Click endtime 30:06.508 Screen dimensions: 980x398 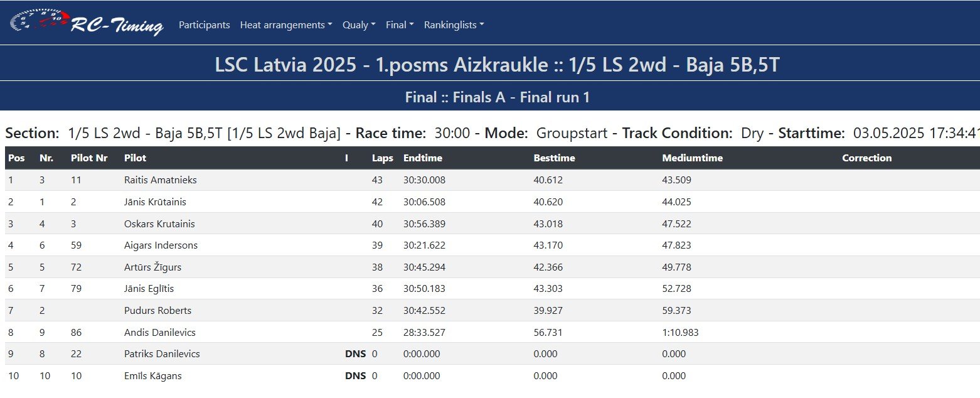pyautogui.click(x=424, y=202)
